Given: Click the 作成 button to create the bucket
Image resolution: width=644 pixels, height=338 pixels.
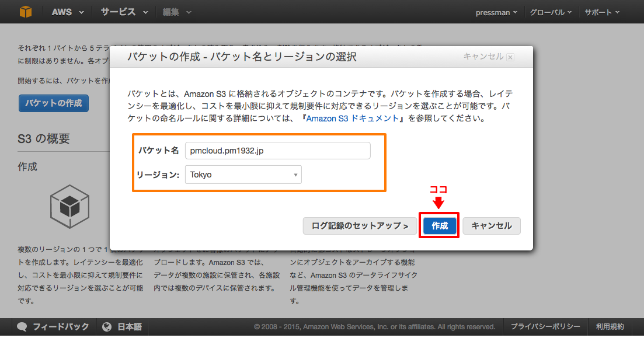Looking at the screenshot, I should pyautogui.click(x=438, y=226).
